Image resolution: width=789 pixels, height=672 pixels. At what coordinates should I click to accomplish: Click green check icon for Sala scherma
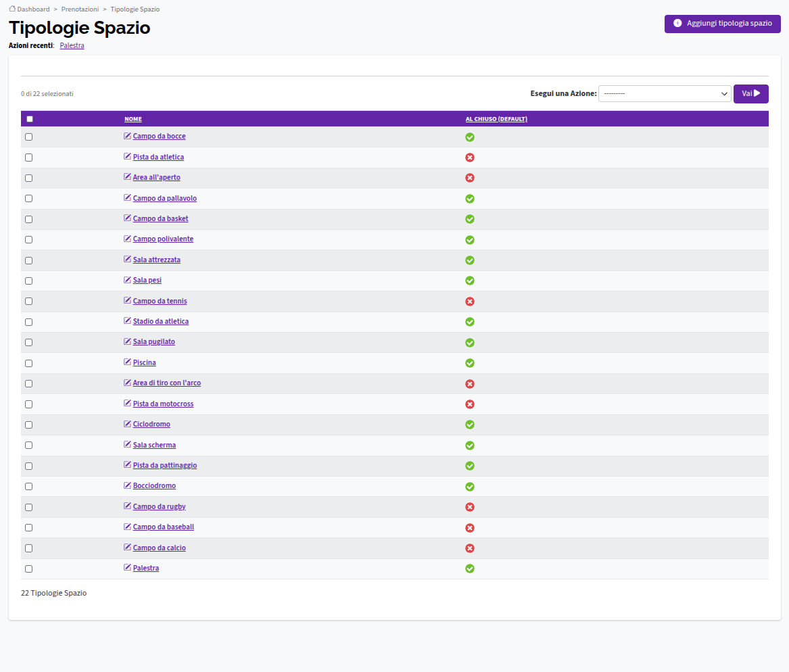coord(469,446)
